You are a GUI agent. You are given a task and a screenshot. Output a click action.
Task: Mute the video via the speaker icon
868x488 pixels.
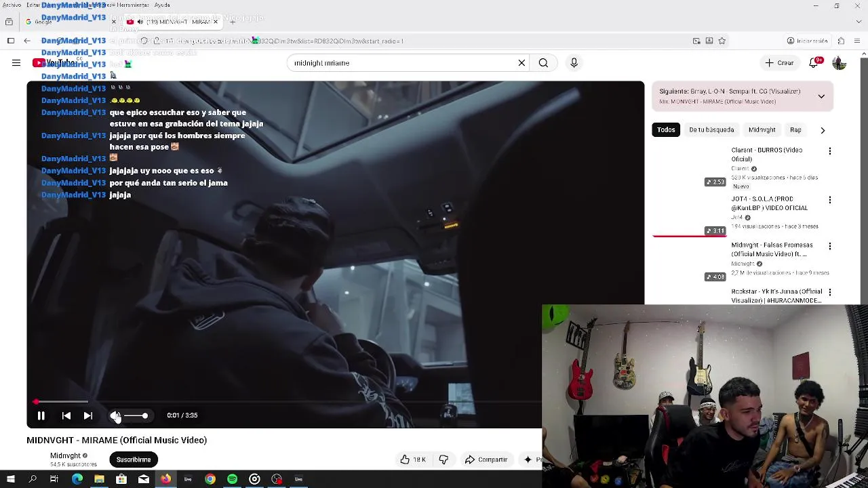coord(115,415)
